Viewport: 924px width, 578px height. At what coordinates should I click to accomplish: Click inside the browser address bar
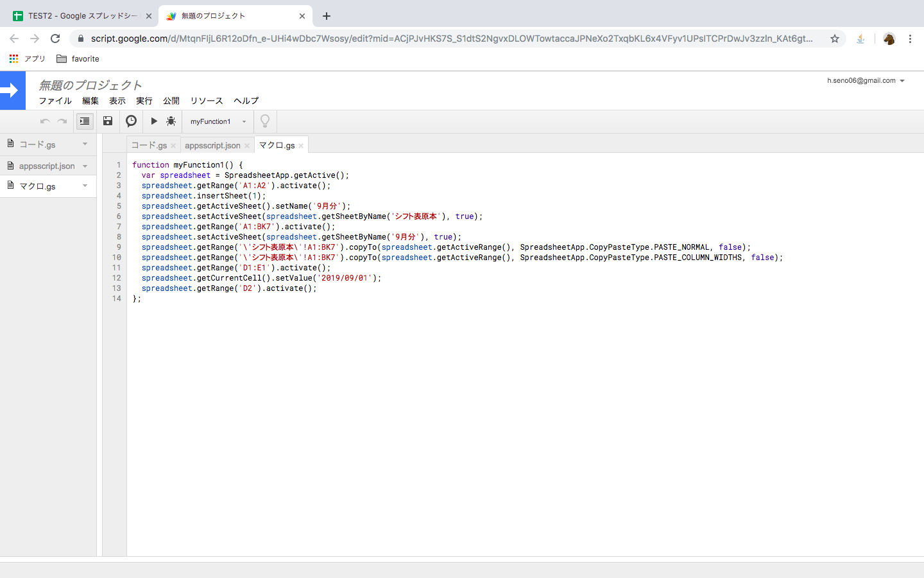pos(449,39)
